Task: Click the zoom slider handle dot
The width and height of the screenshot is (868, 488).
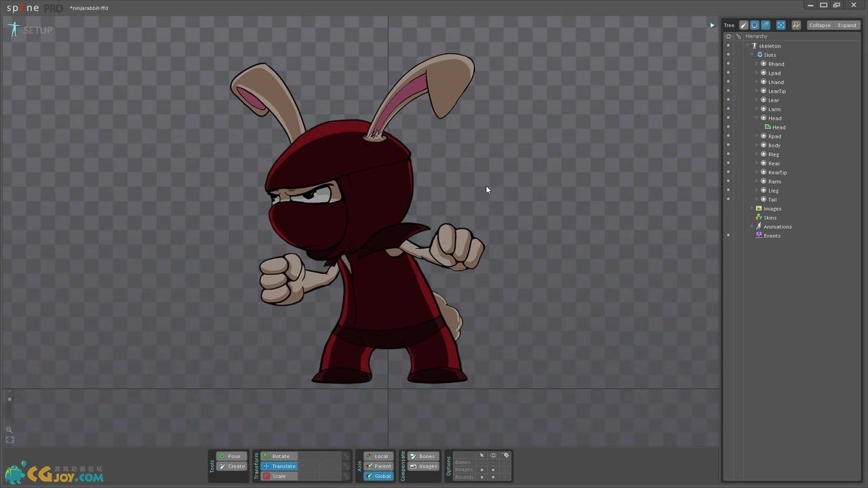Action: point(9,399)
